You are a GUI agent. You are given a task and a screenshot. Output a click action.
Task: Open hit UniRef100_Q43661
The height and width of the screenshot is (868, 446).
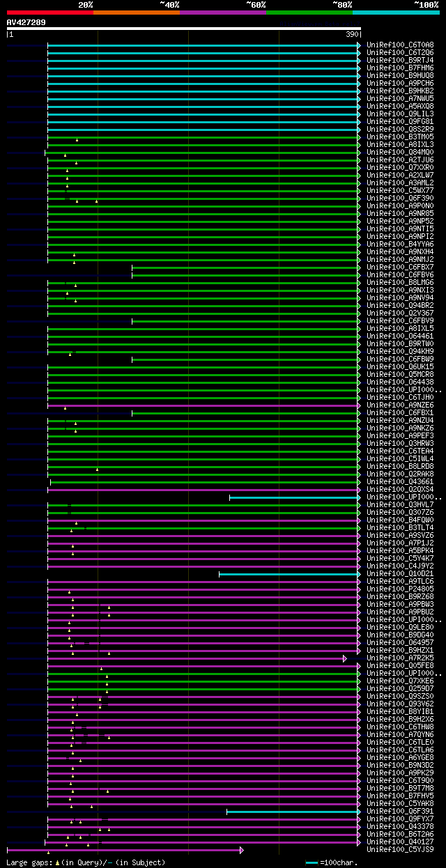[x=400, y=481]
